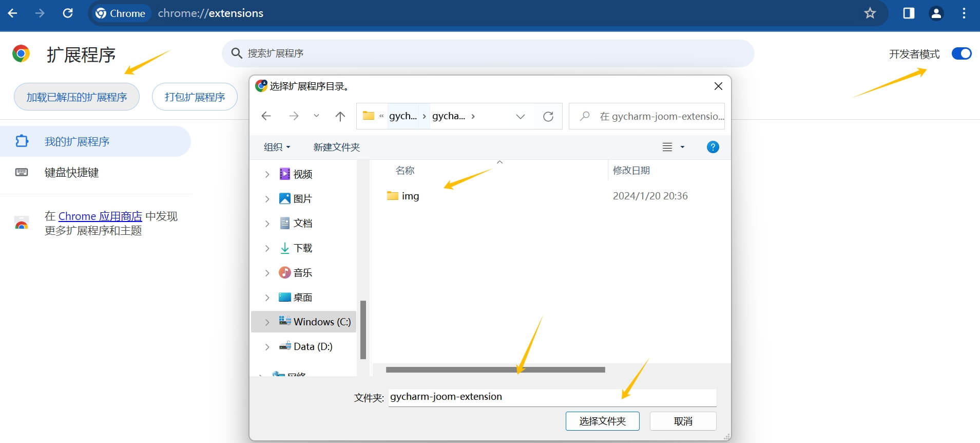The image size is (980, 443).
Task: Focus the 搜索扩展程序 search field
Action: point(488,53)
